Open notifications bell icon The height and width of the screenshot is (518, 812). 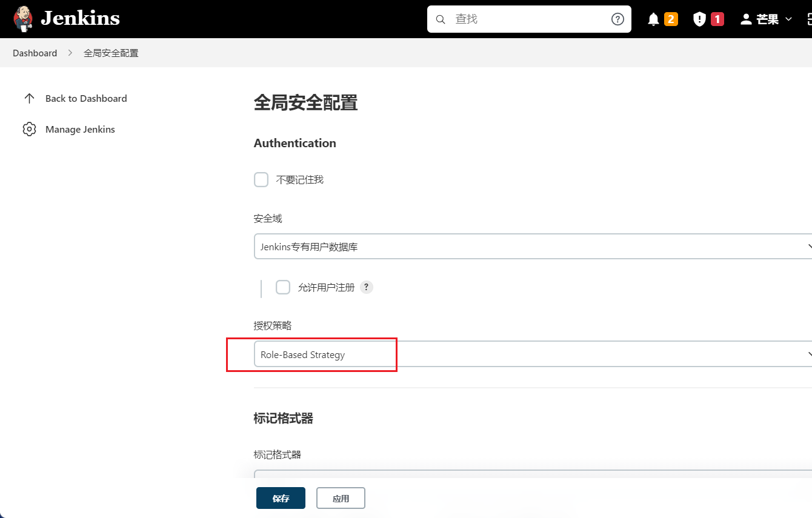click(x=653, y=19)
